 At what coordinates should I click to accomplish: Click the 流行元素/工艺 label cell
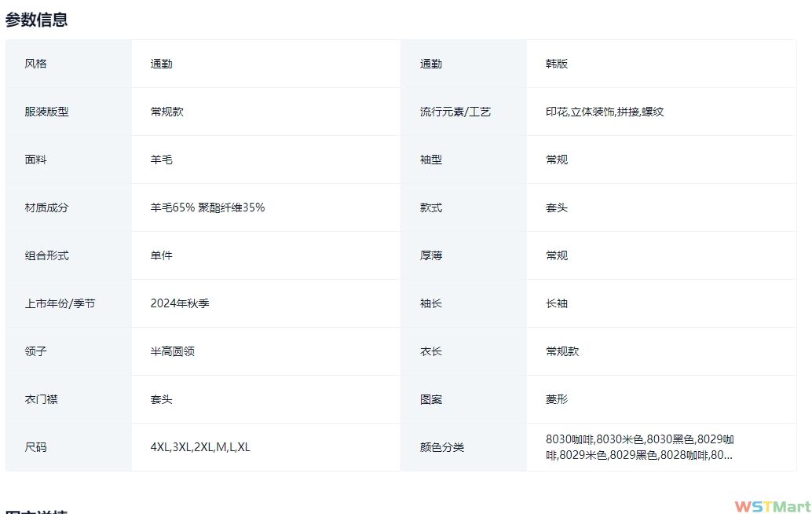[455, 112]
